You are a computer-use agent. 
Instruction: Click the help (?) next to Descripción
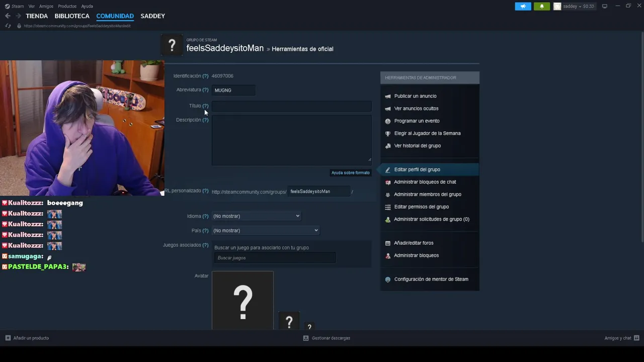tap(205, 120)
